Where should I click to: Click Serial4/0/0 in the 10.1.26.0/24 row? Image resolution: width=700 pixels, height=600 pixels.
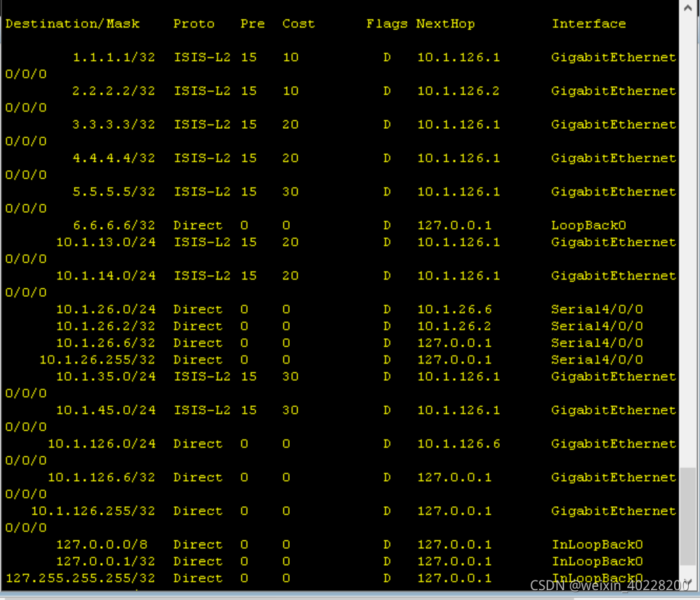point(597,309)
